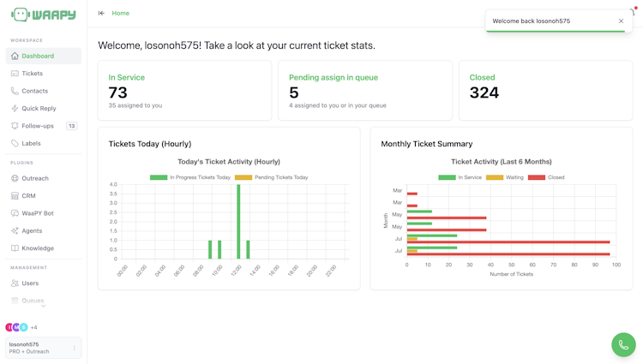This screenshot has height=364, width=643.
Task: Open the WaaPY Bot chat icon
Action: (x=15, y=213)
